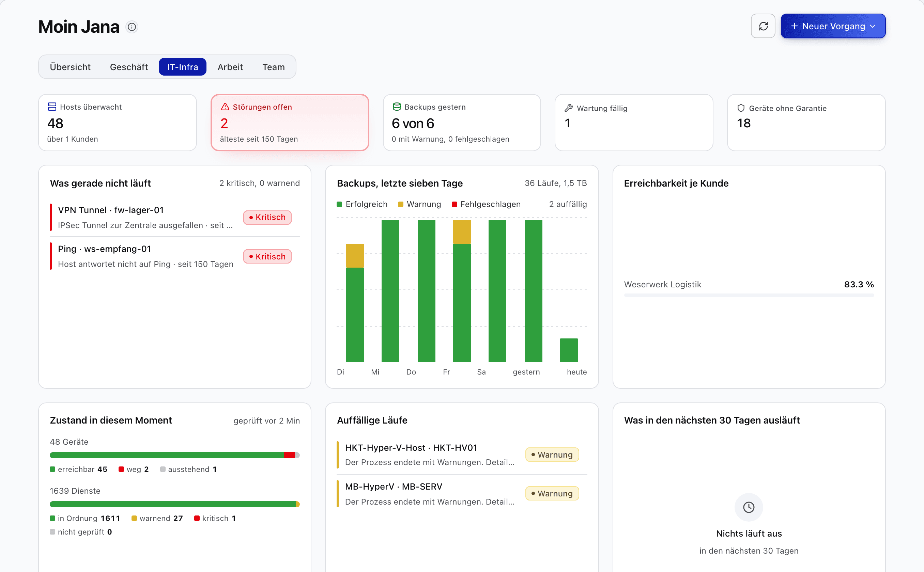Image resolution: width=924 pixels, height=572 pixels.
Task: Click the 'in Ordnung 1611' legend item
Action: point(85,518)
